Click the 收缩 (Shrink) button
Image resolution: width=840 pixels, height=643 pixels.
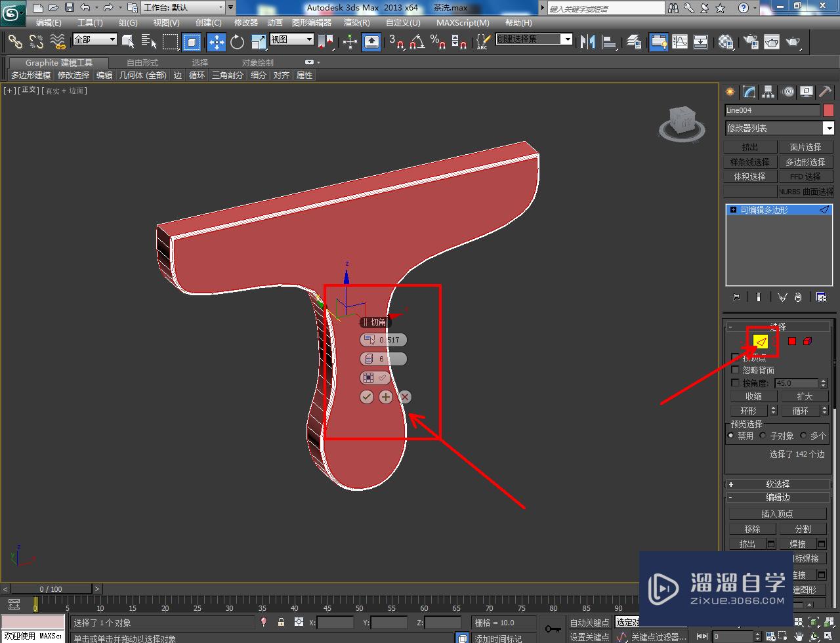(x=753, y=396)
